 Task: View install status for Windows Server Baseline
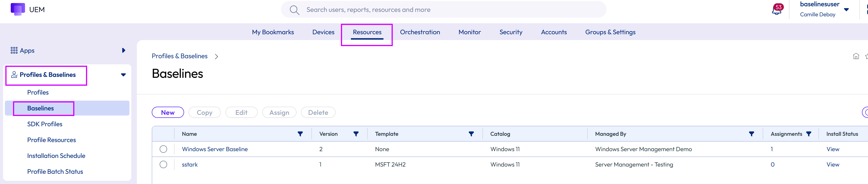coord(833,149)
